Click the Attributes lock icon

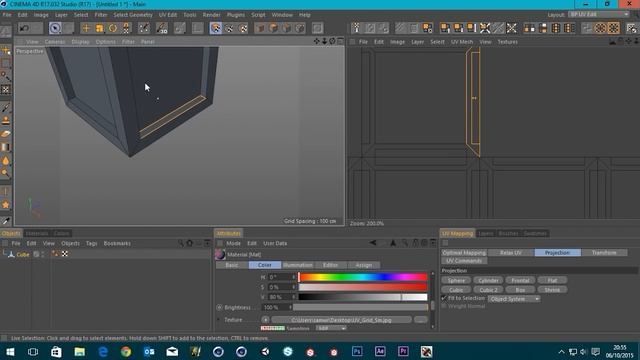point(415,243)
